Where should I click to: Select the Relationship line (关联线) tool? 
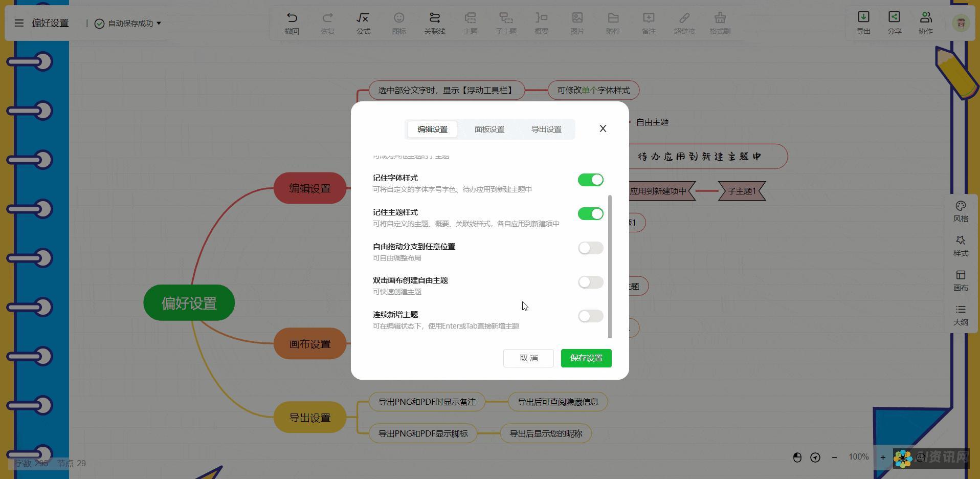coord(434,23)
